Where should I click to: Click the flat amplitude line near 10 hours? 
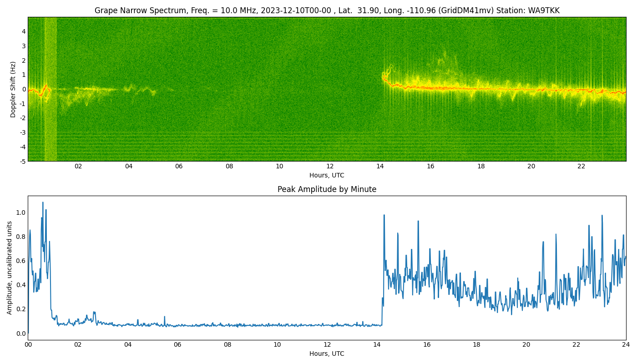coord(277,325)
